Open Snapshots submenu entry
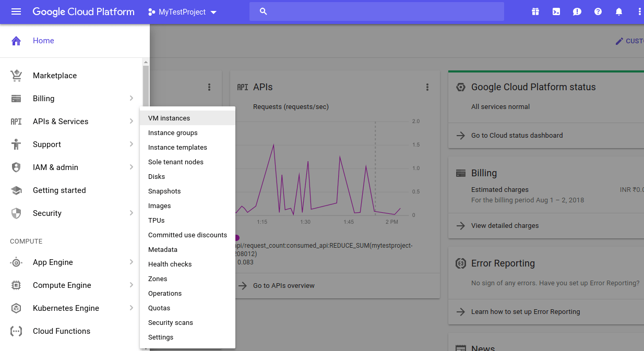The width and height of the screenshot is (644, 351). point(187,191)
